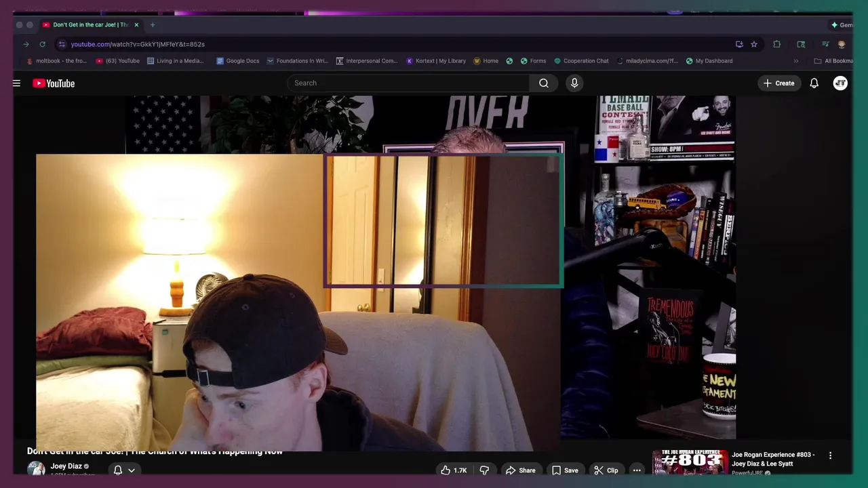Viewport: 868px width, 488px height.
Task: Go forward in the browser
Action: [26, 44]
